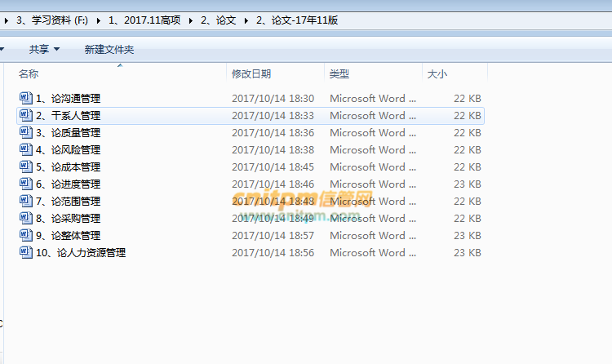Viewport: 612px width, 364px height.
Task: Click Word icon of 5、论成本管理 file
Action: [x=24, y=167]
